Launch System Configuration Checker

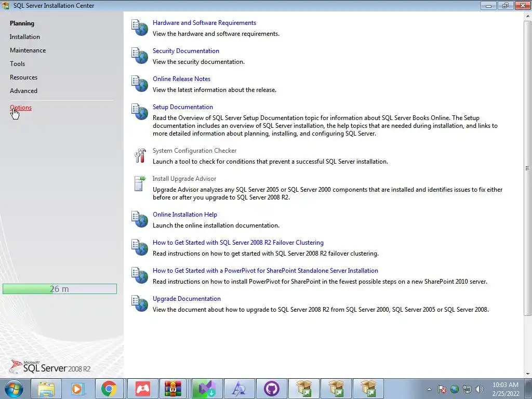click(x=194, y=151)
